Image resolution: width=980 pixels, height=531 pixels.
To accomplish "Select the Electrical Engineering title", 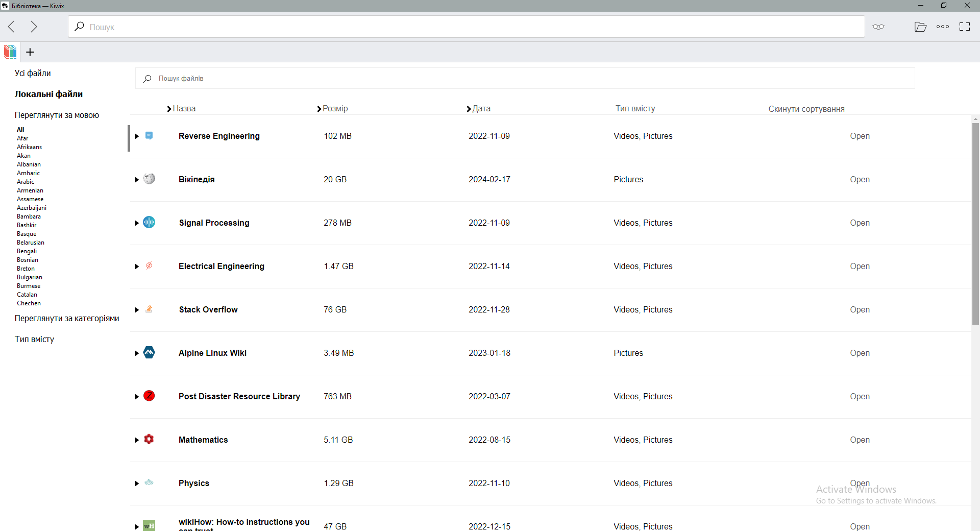I will (x=222, y=267).
